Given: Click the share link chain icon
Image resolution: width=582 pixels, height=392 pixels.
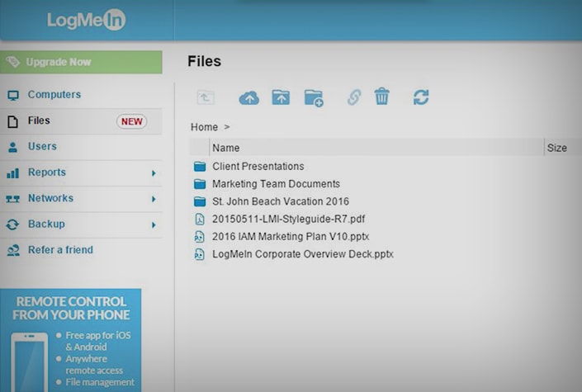Looking at the screenshot, I should [x=354, y=97].
